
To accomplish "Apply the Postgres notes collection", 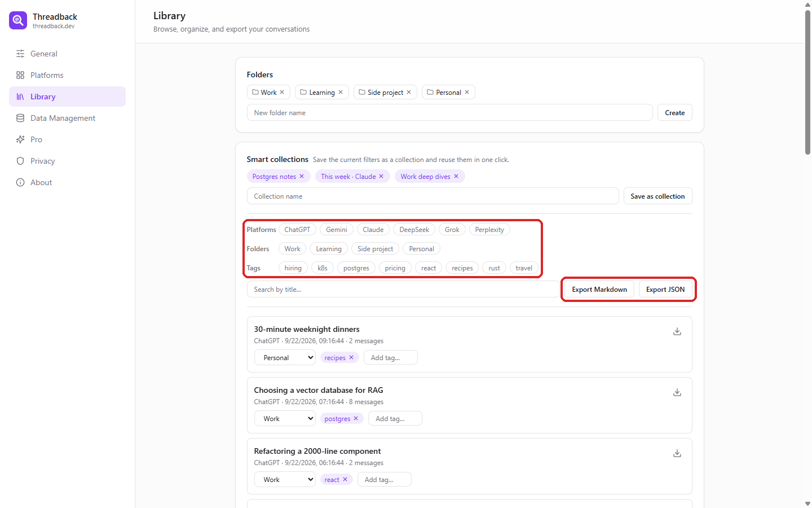I will (274, 176).
